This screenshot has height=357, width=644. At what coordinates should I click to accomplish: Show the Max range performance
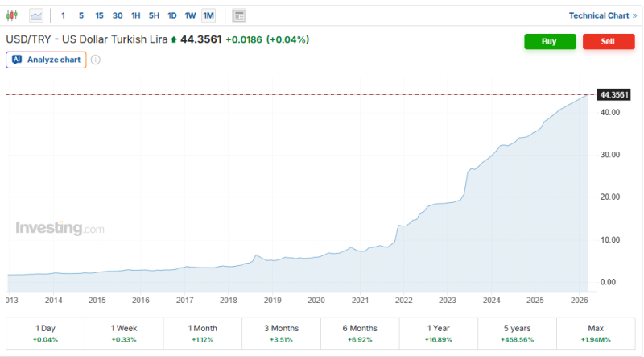click(x=597, y=334)
